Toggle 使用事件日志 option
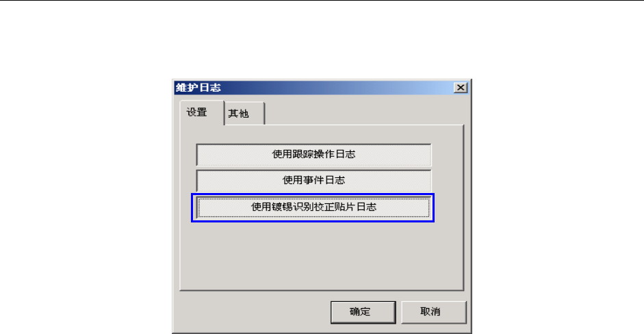Image resolution: width=644 pixels, height=334 pixels. click(313, 181)
